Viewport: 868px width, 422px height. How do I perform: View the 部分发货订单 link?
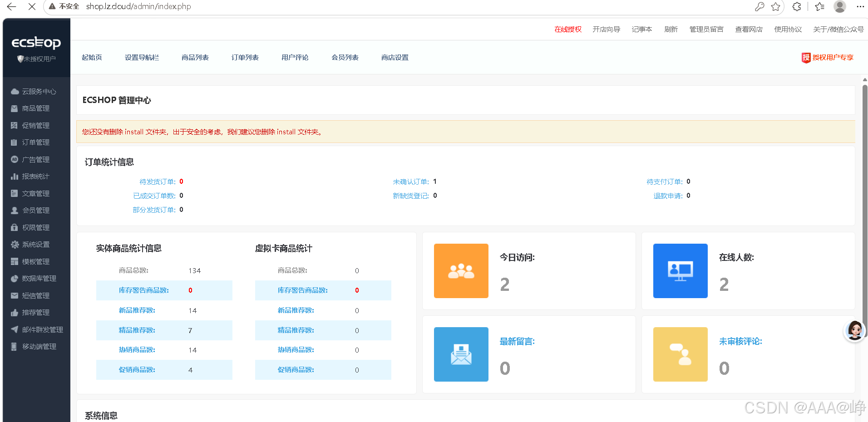pyautogui.click(x=154, y=210)
